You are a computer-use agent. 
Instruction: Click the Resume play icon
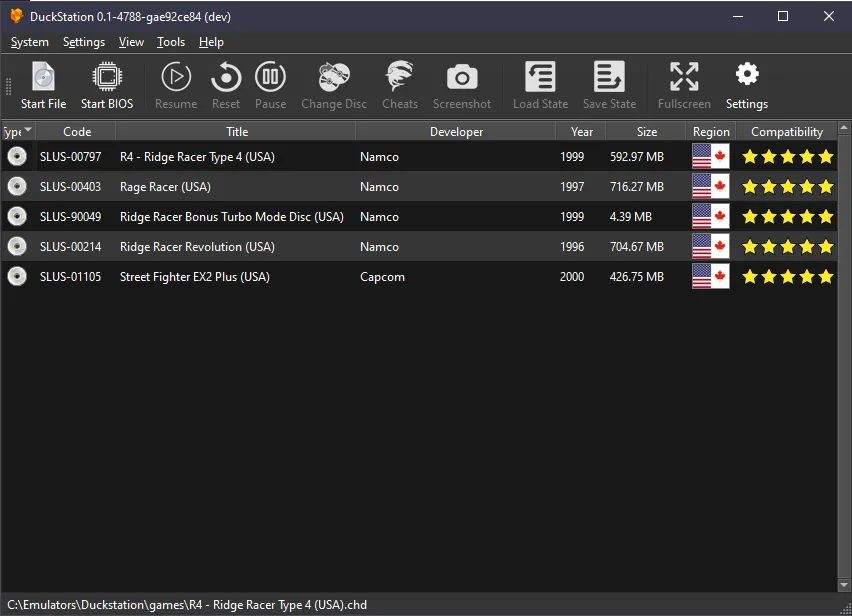[176, 77]
